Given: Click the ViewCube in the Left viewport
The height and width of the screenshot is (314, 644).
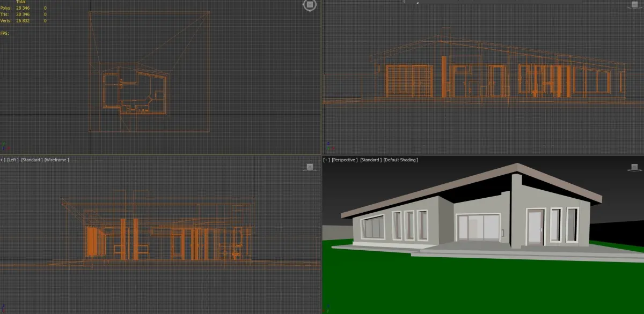Looking at the screenshot, I should (x=309, y=167).
